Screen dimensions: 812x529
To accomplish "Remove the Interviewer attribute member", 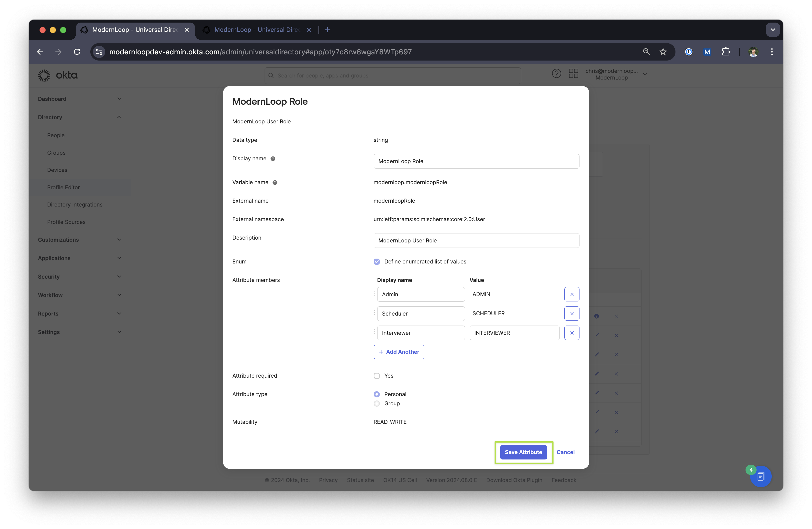I will click(572, 333).
